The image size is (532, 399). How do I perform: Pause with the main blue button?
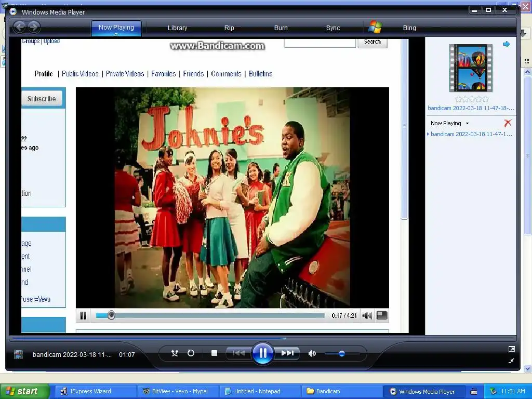pyautogui.click(x=262, y=353)
